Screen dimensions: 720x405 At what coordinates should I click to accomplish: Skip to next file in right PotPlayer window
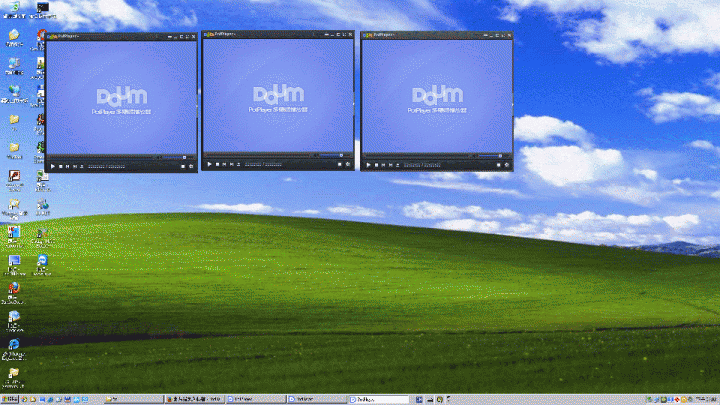click(390, 165)
